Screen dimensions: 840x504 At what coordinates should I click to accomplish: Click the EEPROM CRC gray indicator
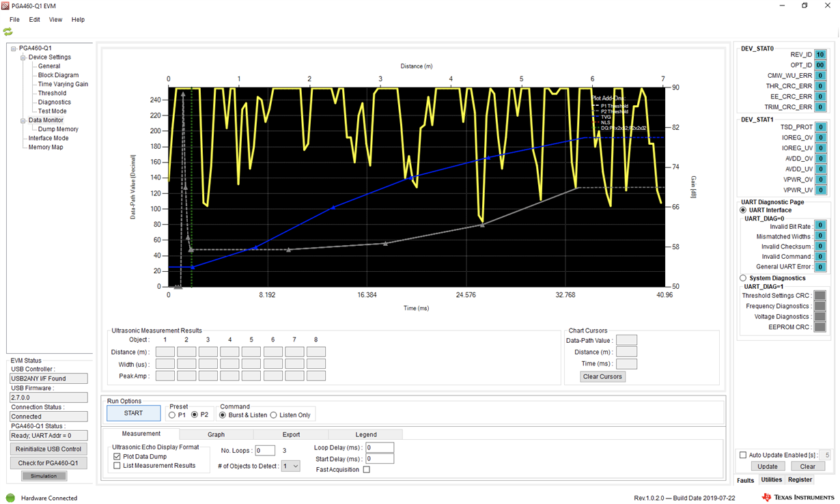820,327
